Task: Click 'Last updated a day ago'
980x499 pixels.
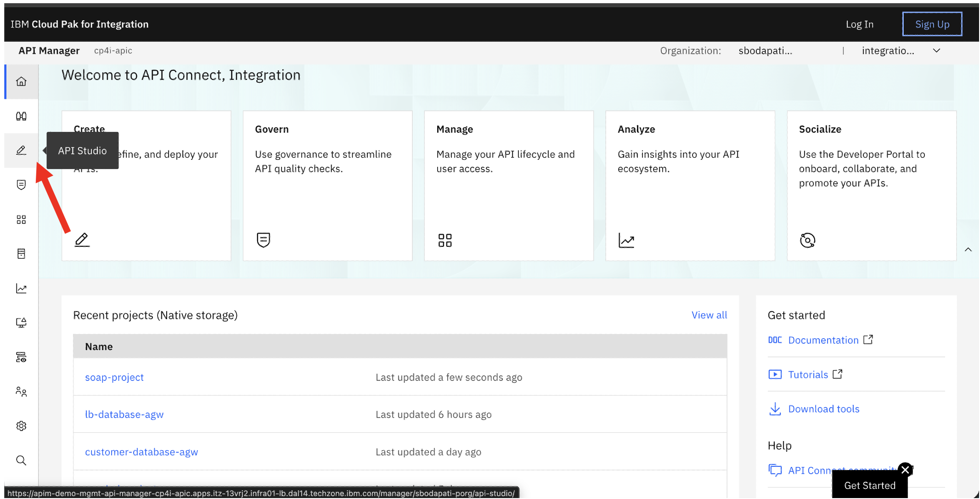Action: [x=428, y=452]
